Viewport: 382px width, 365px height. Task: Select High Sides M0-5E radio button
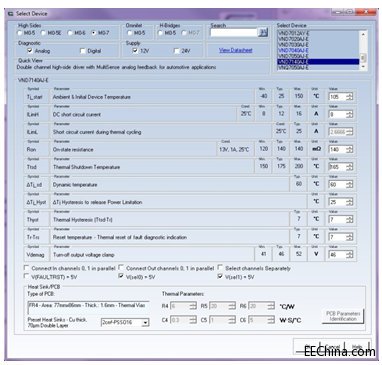43,33
